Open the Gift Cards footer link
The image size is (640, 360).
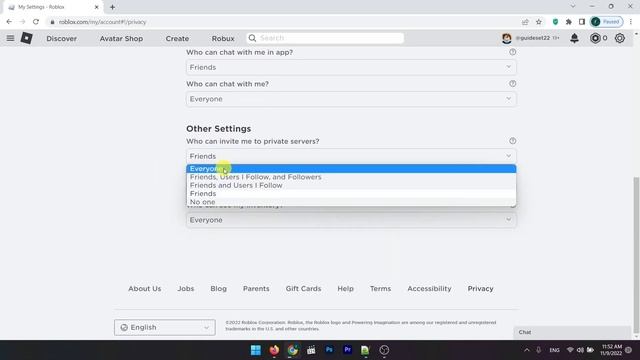pos(303,289)
